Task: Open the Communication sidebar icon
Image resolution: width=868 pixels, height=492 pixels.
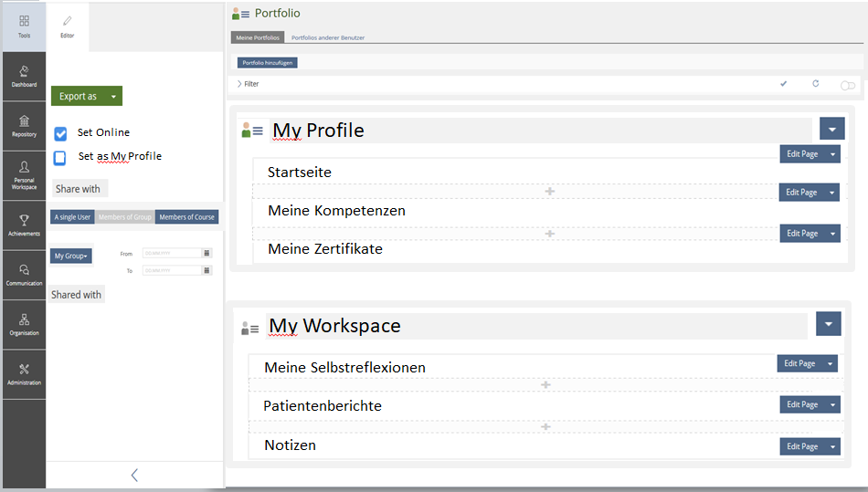Action: 24,275
